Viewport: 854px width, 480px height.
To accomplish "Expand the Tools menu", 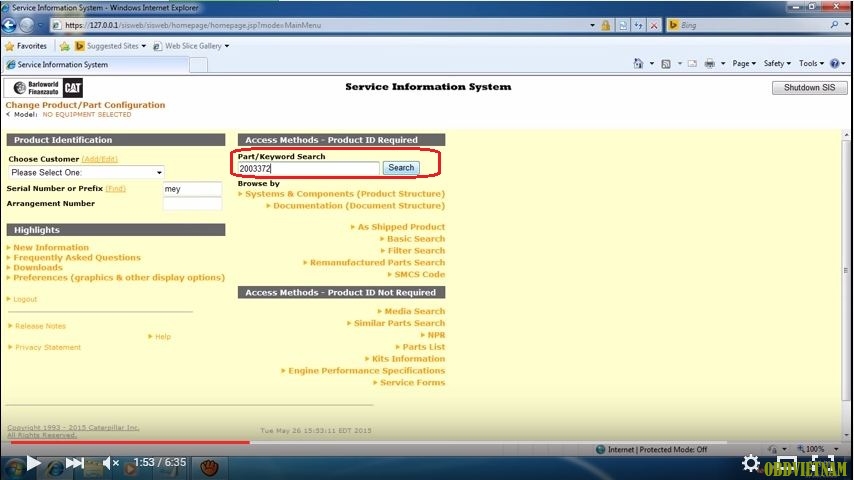I will click(x=809, y=63).
